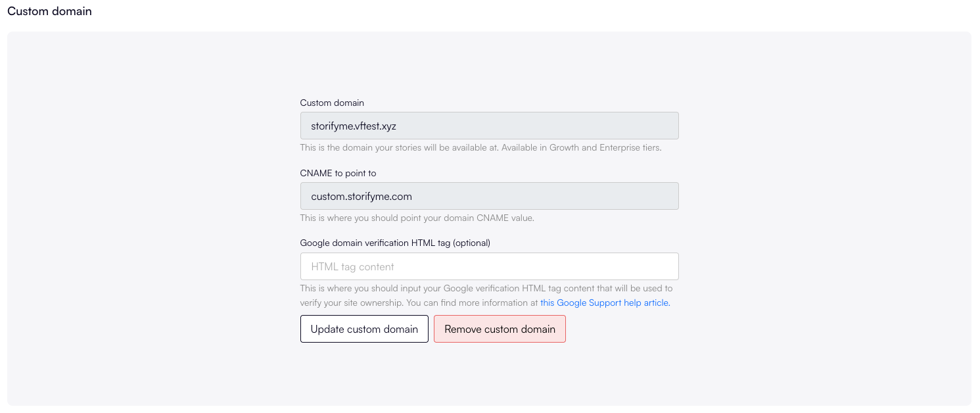Image resolution: width=980 pixels, height=413 pixels.
Task: Click the Update custom domain button
Action: point(364,329)
